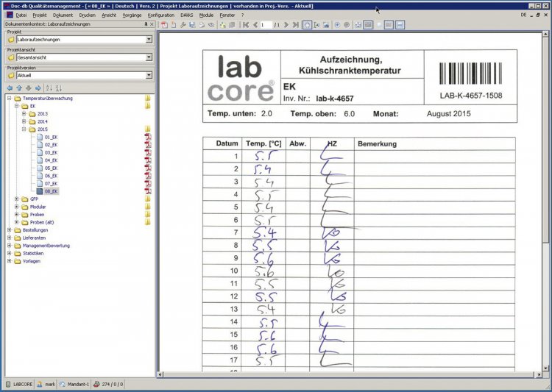Image resolution: width=552 pixels, height=392 pixels.
Task: Select the QFP folder in tree
Action: point(34,199)
